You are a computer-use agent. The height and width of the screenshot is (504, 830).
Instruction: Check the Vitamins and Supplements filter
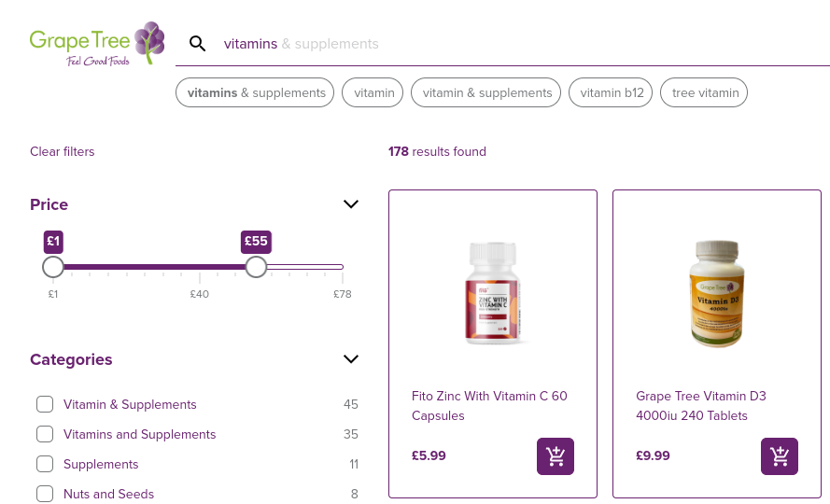[45, 434]
